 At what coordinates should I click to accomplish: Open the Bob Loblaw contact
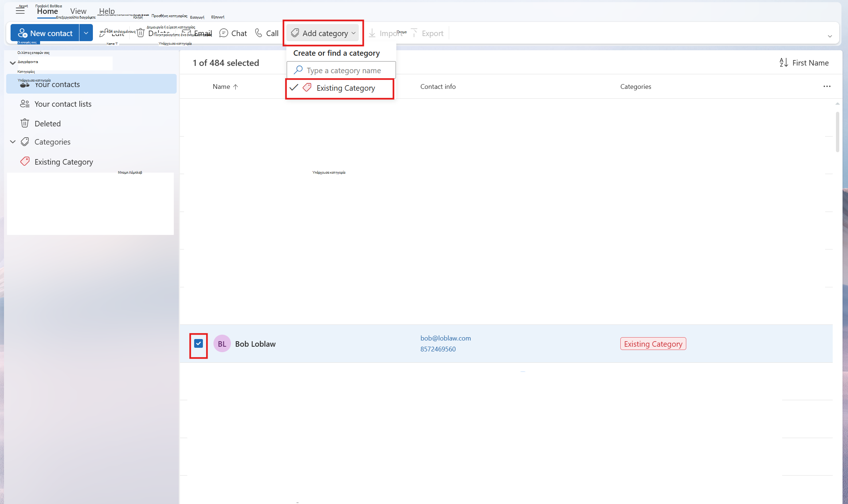[x=255, y=344]
